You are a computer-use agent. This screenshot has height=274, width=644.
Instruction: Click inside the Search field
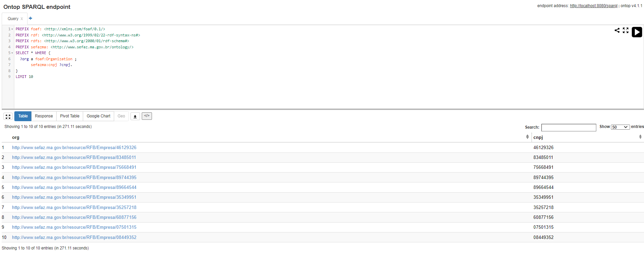coord(568,127)
